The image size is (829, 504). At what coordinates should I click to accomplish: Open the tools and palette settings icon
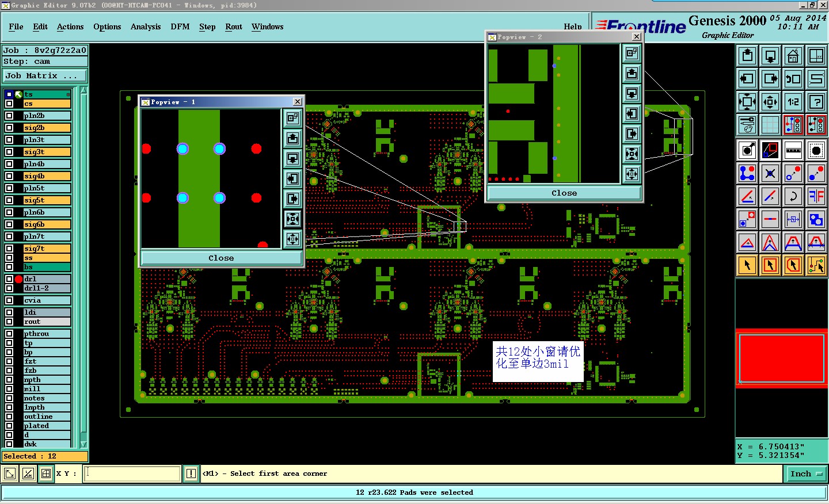click(747, 124)
